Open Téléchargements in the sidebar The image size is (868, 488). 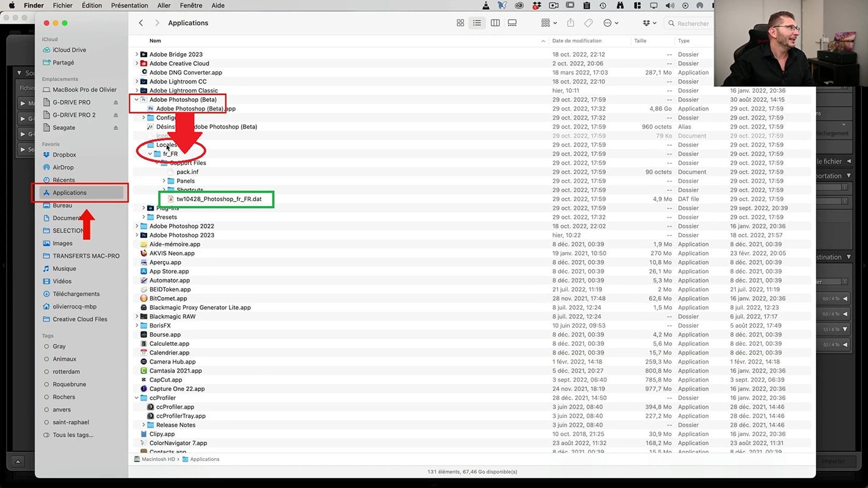[x=76, y=294]
